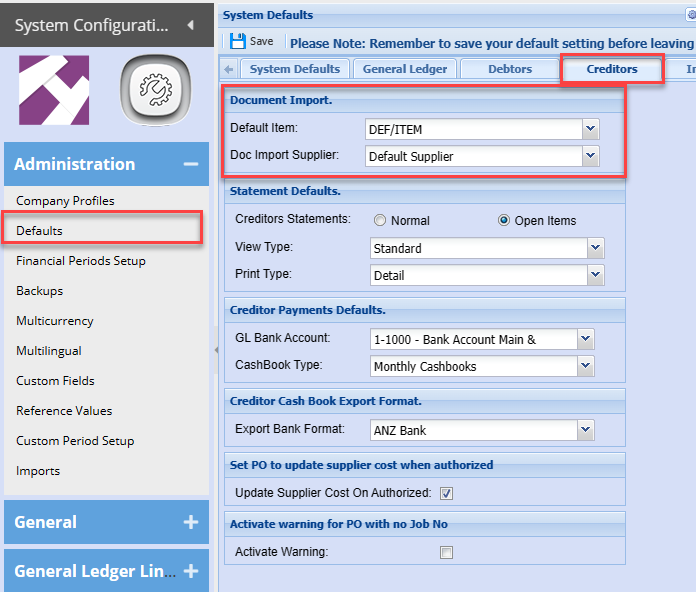Viewport: 696px width, 592px height.
Task: Expand the General section plus icon
Action: point(190,522)
